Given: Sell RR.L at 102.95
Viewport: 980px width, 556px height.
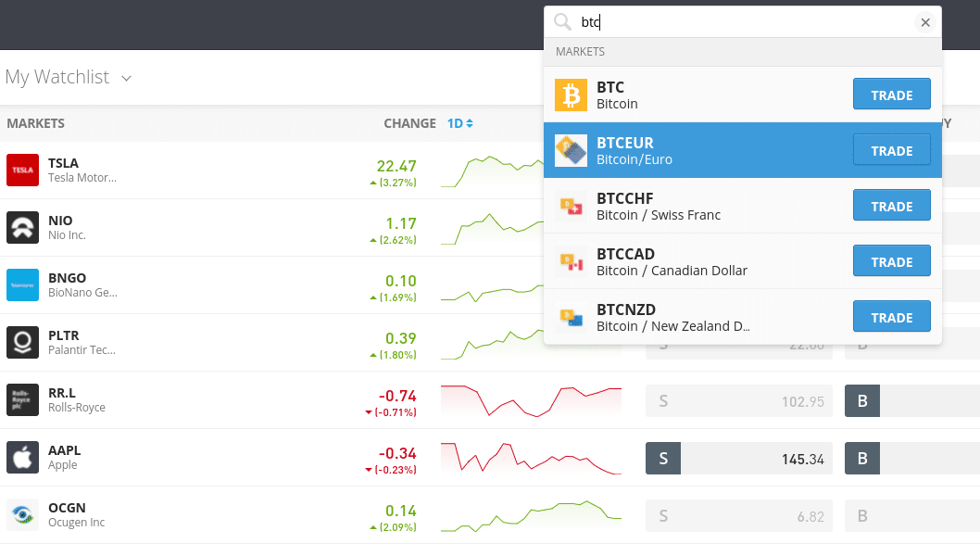Looking at the screenshot, I should pyautogui.click(x=739, y=401).
